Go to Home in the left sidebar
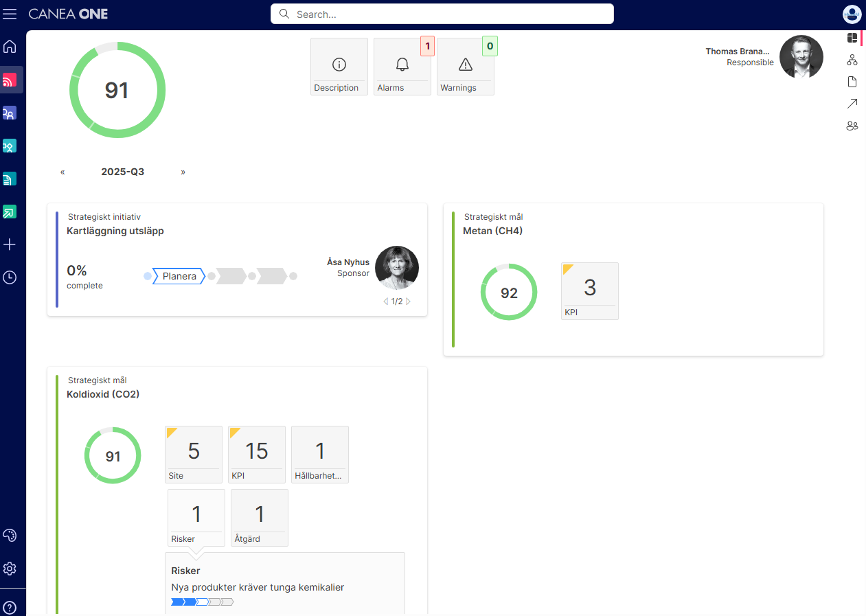 [10, 47]
